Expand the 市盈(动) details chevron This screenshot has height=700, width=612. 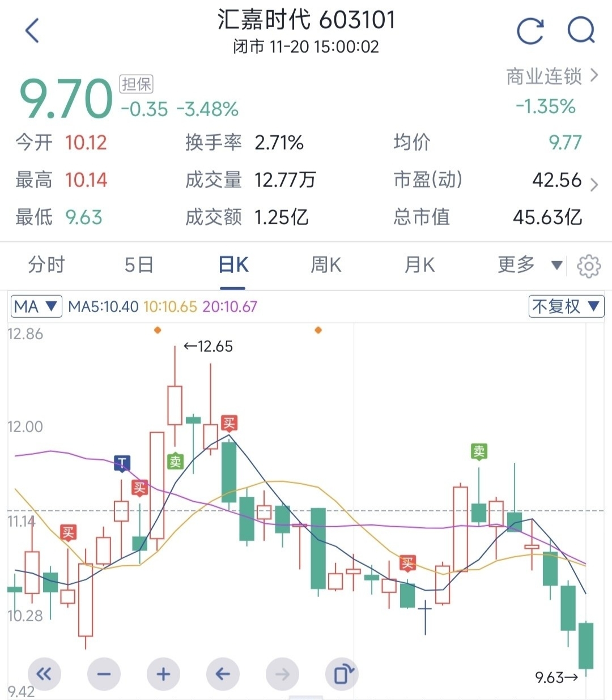[x=594, y=185]
